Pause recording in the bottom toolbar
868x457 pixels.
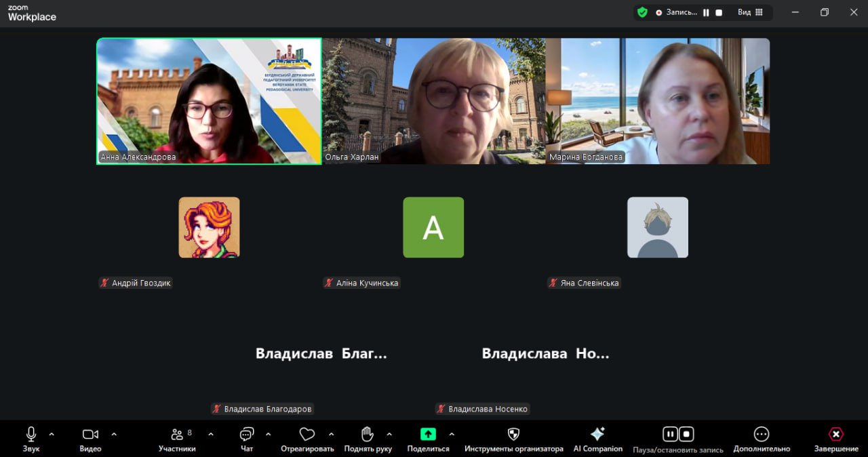point(670,434)
